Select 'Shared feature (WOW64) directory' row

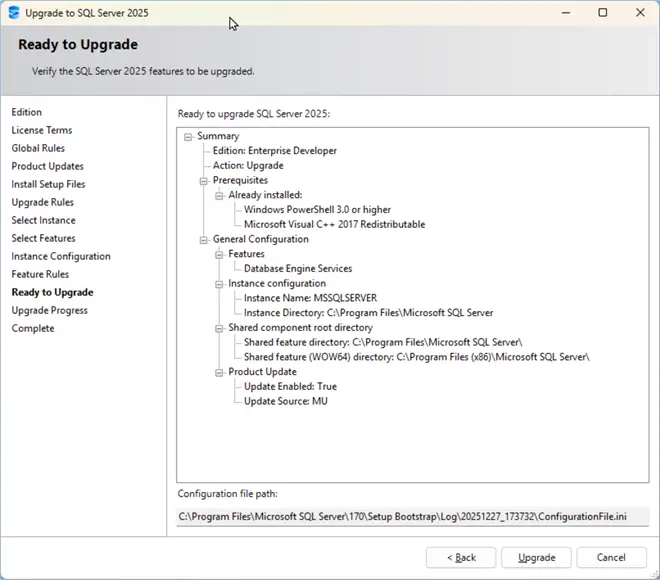coord(417,357)
